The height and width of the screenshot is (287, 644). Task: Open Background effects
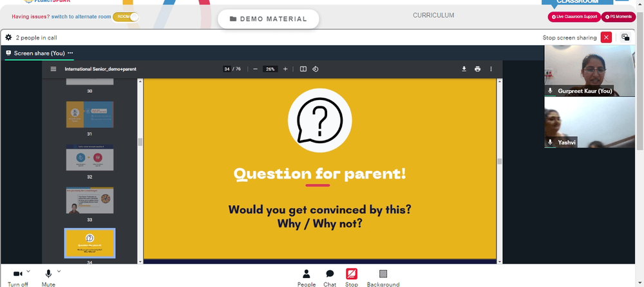tap(383, 278)
